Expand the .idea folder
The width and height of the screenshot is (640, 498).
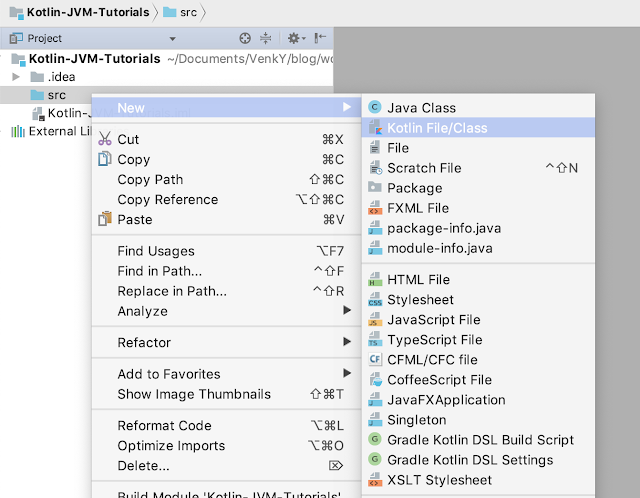[16, 77]
